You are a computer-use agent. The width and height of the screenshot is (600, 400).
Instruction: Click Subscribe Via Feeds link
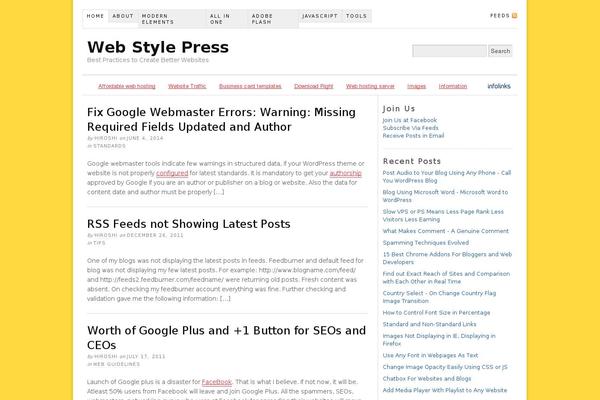[411, 128]
